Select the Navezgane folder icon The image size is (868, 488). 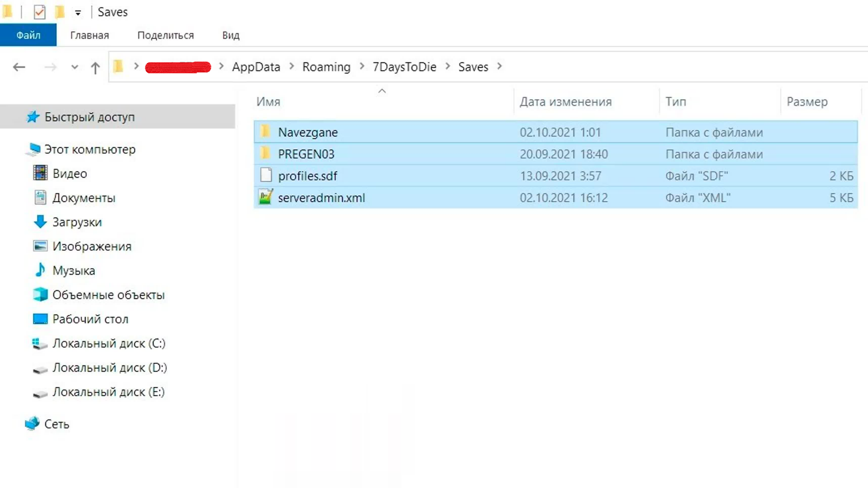[x=266, y=131]
